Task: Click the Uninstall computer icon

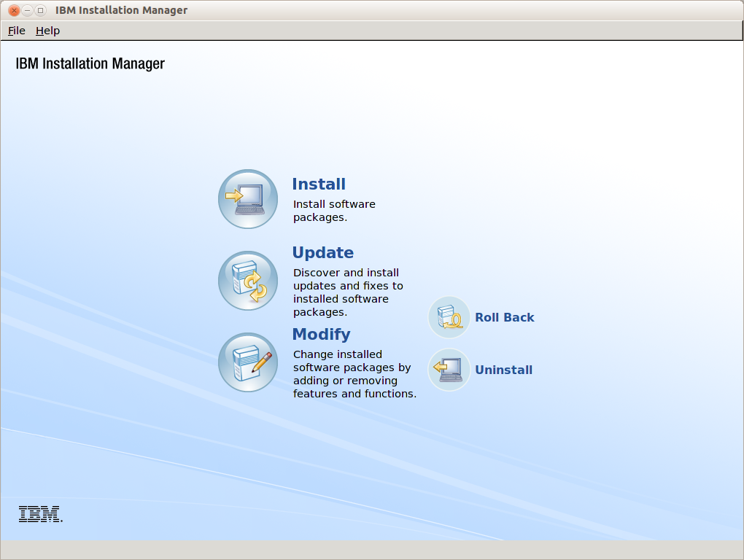Action: pyautogui.click(x=449, y=370)
